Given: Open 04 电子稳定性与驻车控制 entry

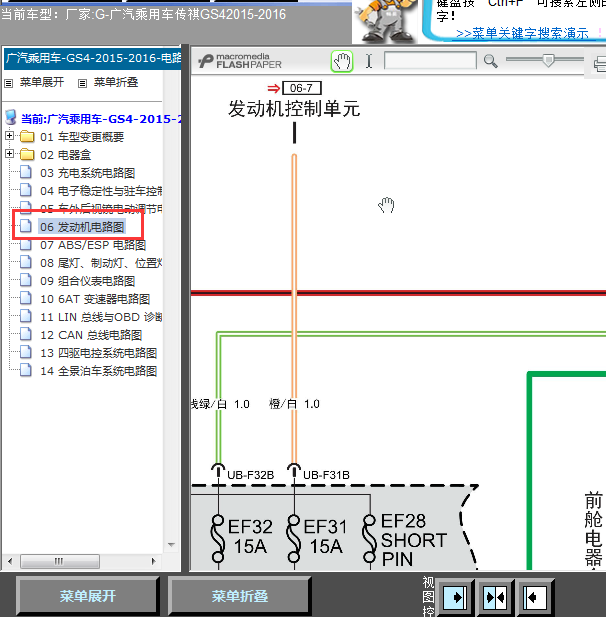Looking at the screenshot, I should coord(101,191).
